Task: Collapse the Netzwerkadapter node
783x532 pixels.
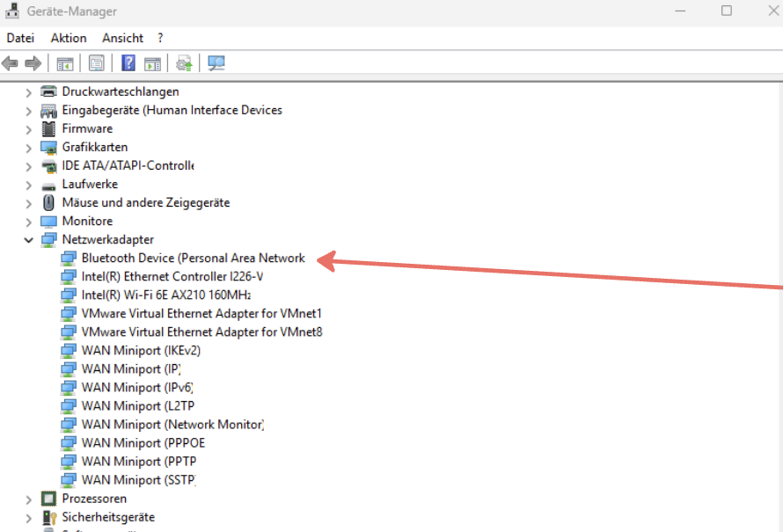Action: (x=28, y=240)
